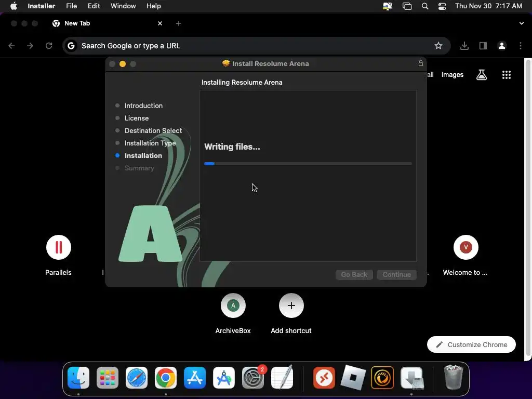Open the Trash in the Dock
532x399 pixels.
(453, 377)
